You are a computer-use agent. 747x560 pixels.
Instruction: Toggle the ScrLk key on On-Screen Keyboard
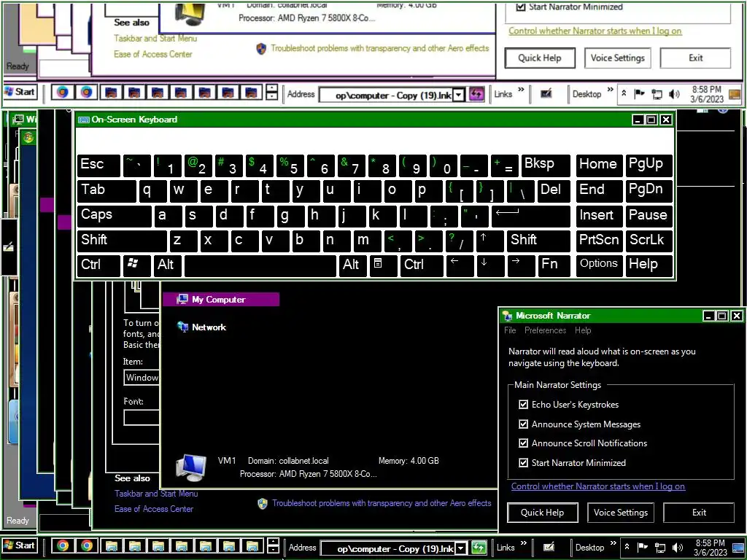[x=649, y=241]
